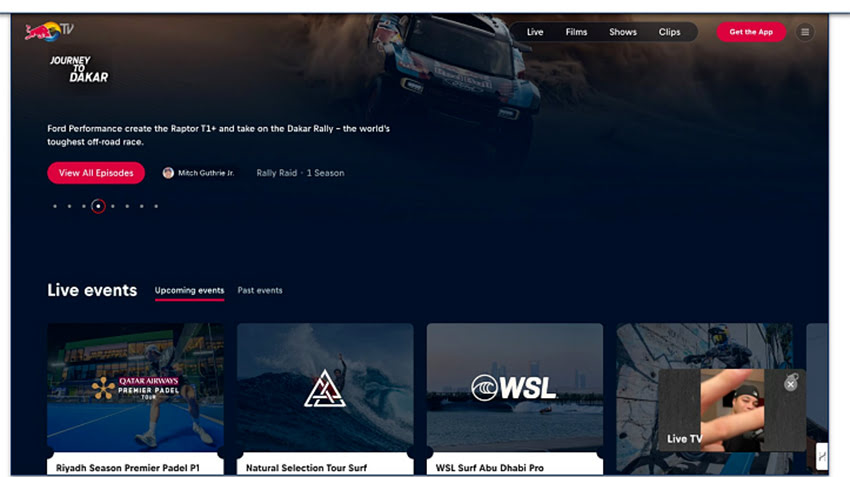Select the third carousel dot
The width and height of the screenshot is (850, 477).
[x=83, y=206]
